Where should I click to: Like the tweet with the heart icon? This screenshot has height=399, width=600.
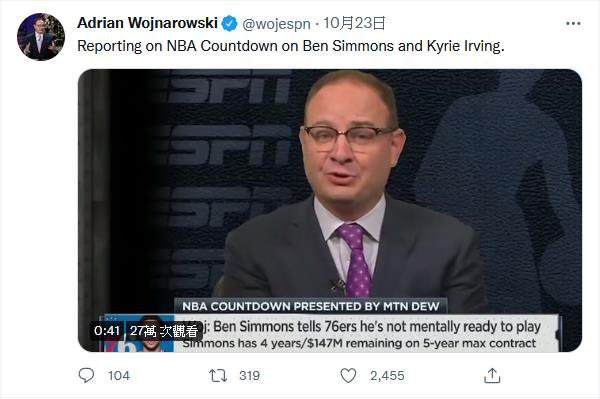coord(348,376)
